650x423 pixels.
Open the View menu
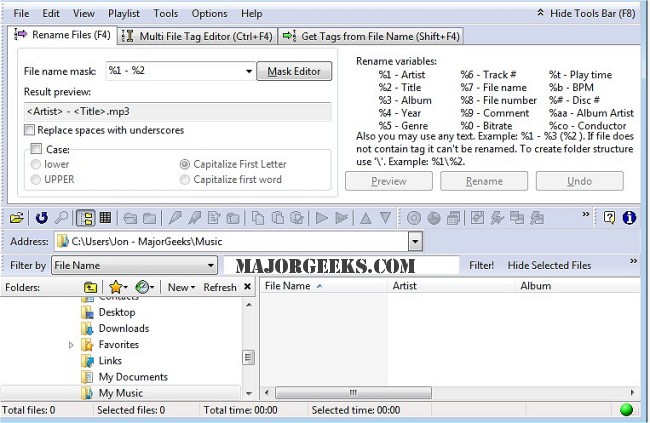pyautogui.click(x=84, y=14)
